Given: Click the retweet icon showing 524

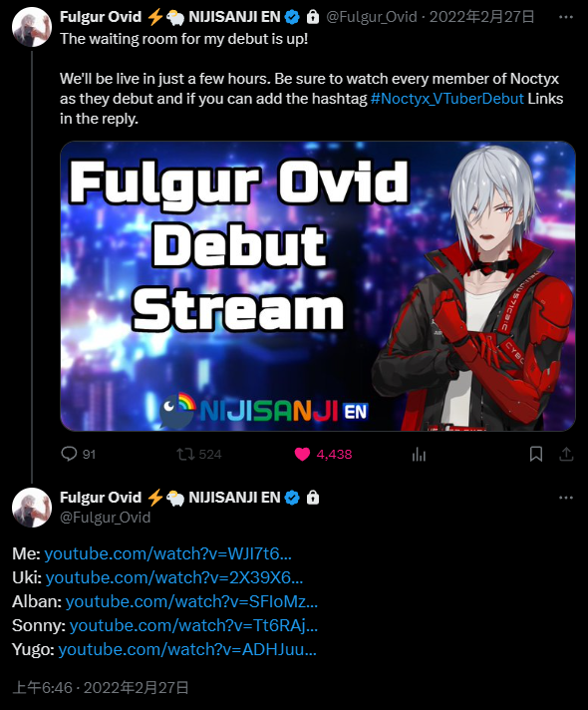Looking at the screenshot, I should (x=185, y=454).
